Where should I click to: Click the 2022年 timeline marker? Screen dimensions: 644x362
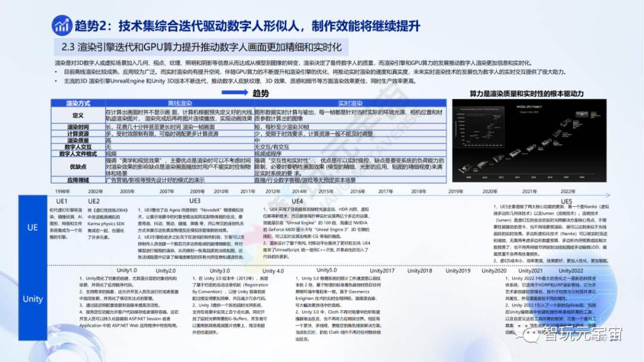pos(568,191)
